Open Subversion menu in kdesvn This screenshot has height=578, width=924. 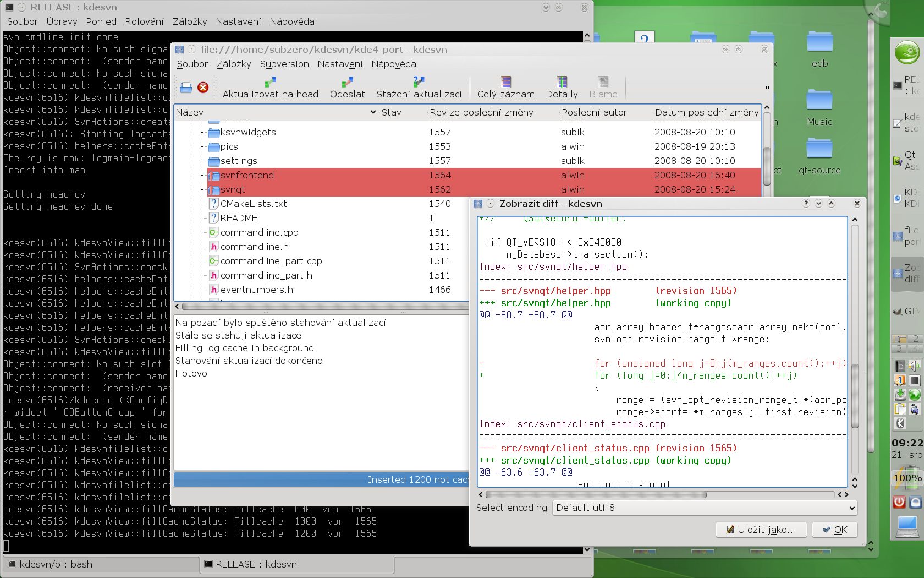(x=284, y=64)
